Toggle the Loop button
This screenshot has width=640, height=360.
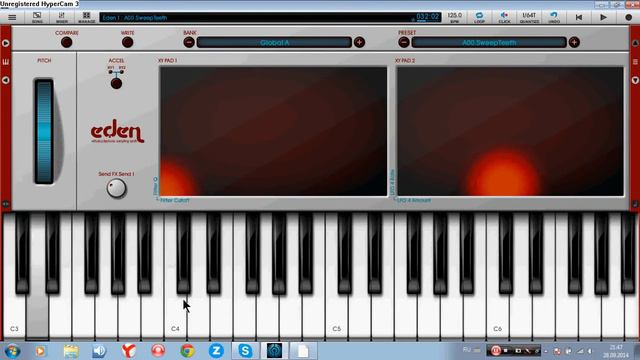479,18
